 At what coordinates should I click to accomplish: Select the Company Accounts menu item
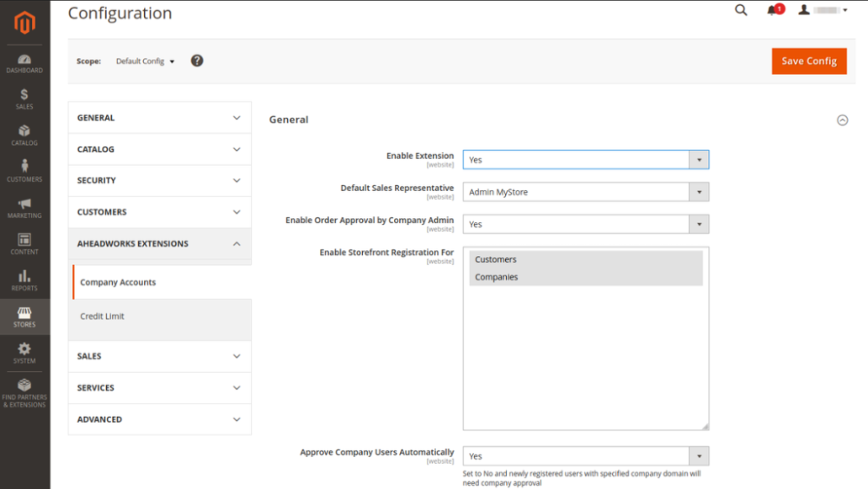[161, 282]
